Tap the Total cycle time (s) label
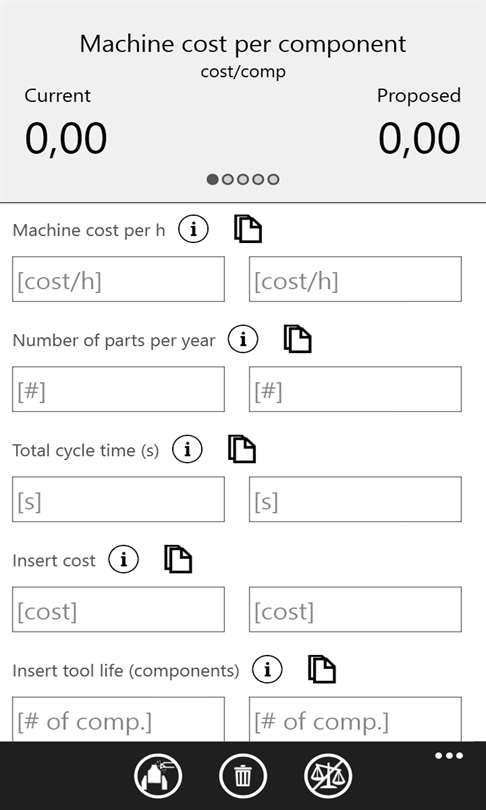Viewport: 486px width, 810px height. [86, 450]
